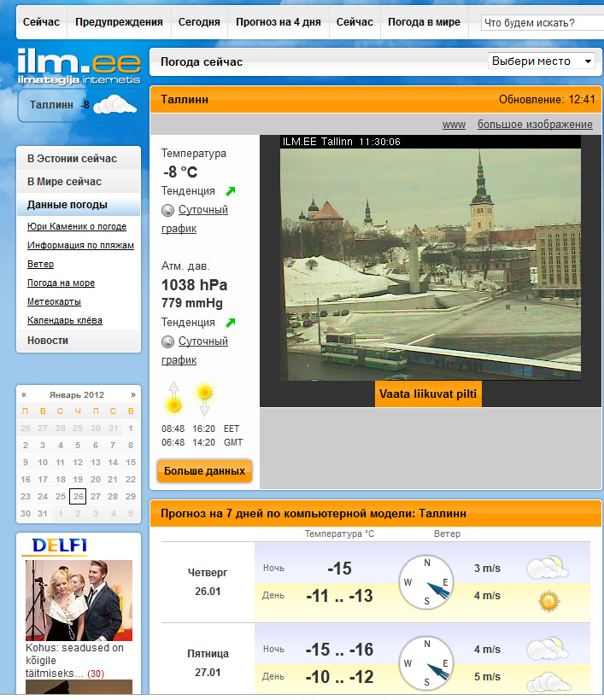Open Юри Каменик о погоде link
This screenshot has width=604, height=700.
click(x=77, y=226)
